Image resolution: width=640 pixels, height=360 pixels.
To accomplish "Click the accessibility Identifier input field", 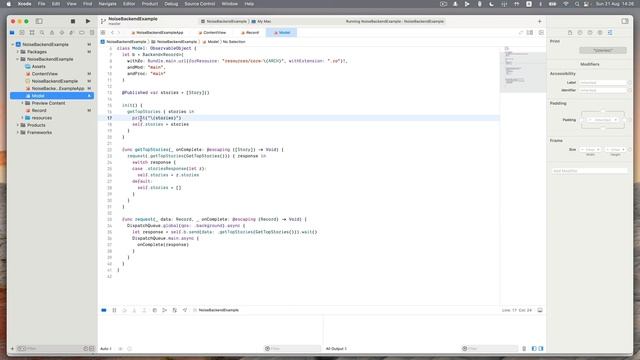I will (602, 90).
